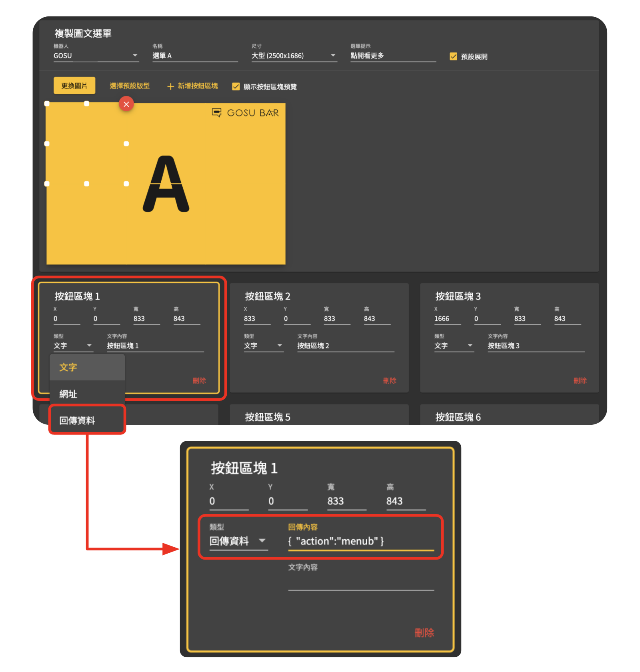Click 刪除 in 按鈕區塊 1 card
Viewport: 640px width, 672px height.
[199, 380]
